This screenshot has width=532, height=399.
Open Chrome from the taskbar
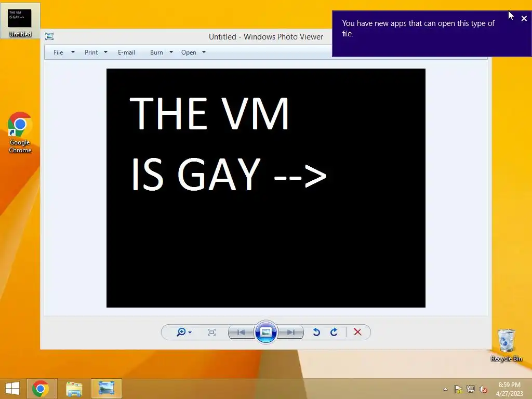point(41,389)
